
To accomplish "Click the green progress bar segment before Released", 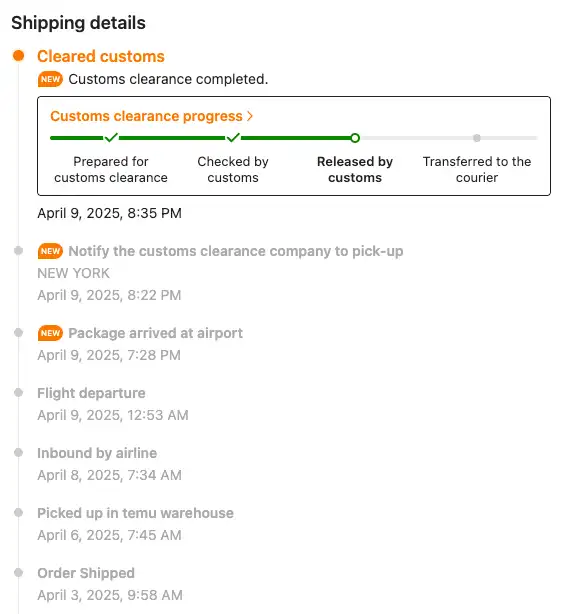I will (296, 138).
